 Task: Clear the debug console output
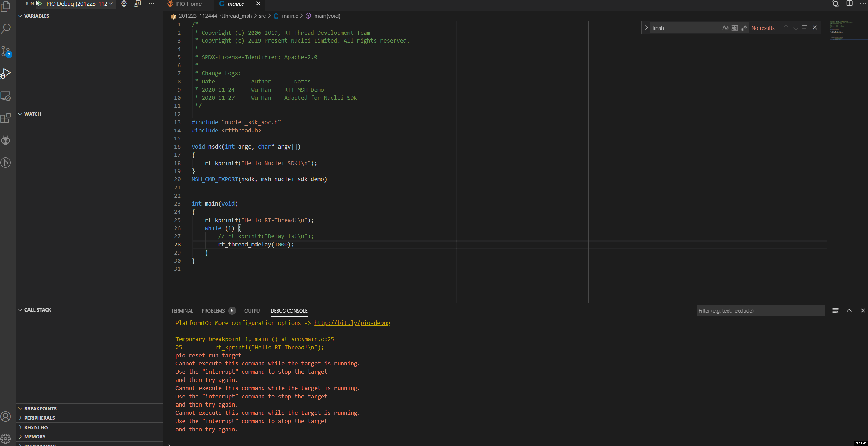pos(835,310)
